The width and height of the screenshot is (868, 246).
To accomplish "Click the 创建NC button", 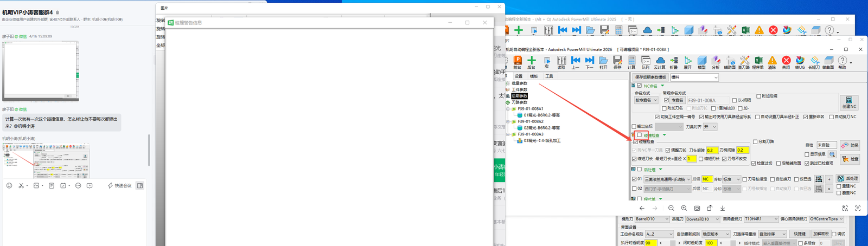I will (x=849, y=102).
